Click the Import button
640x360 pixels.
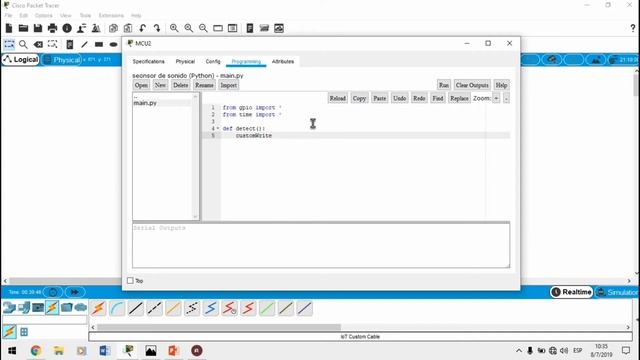[229, 85]
